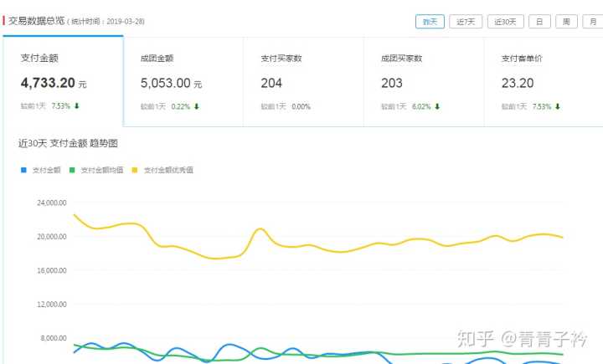This screenshot has height=364, width=603.
Task: Click the down arrow under 4,733.20
Action: coord(76,105)
